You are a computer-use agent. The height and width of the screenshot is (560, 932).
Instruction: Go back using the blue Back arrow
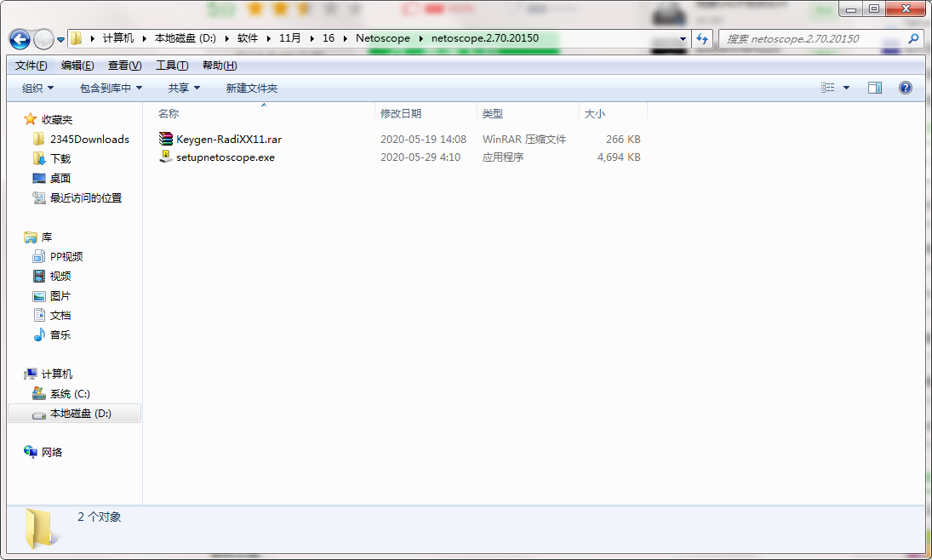(20, 40)
